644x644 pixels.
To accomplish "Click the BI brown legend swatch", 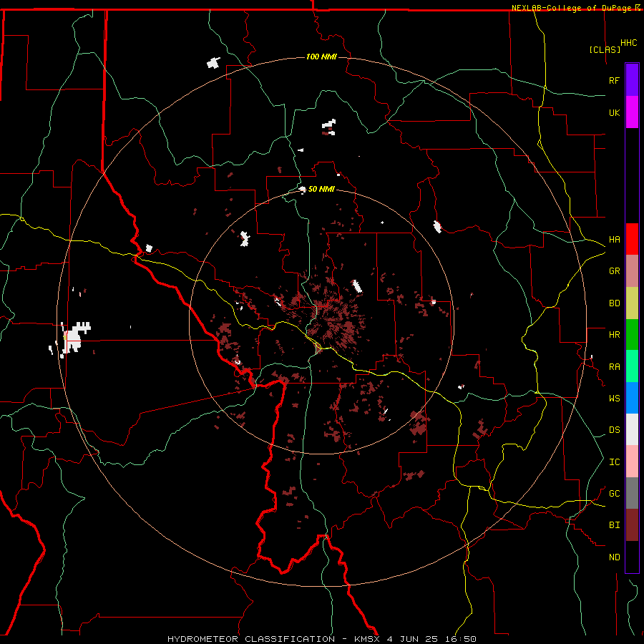I will (632, 525).
